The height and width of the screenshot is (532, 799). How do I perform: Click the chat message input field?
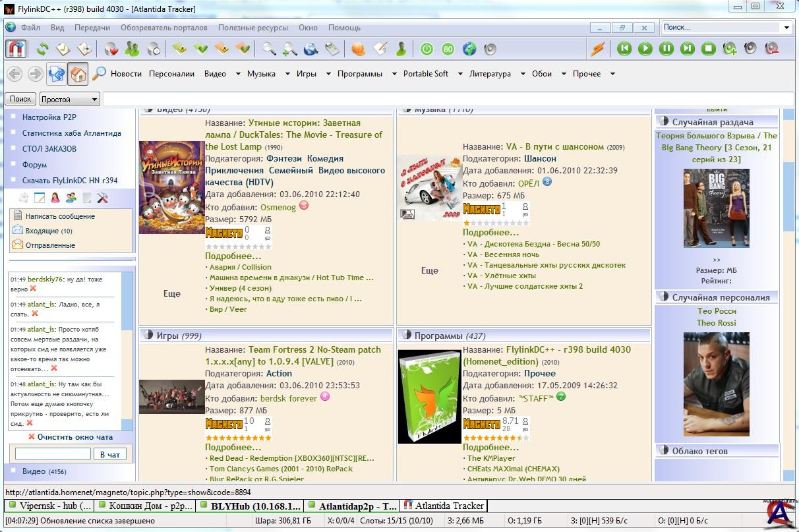pos(53,454)
